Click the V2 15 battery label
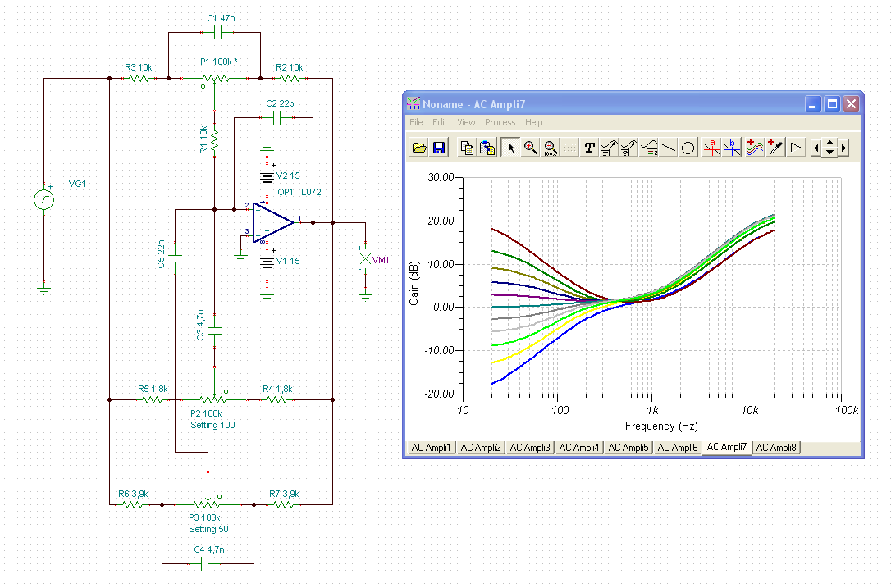891x588 pixels. tap(288, 175)
